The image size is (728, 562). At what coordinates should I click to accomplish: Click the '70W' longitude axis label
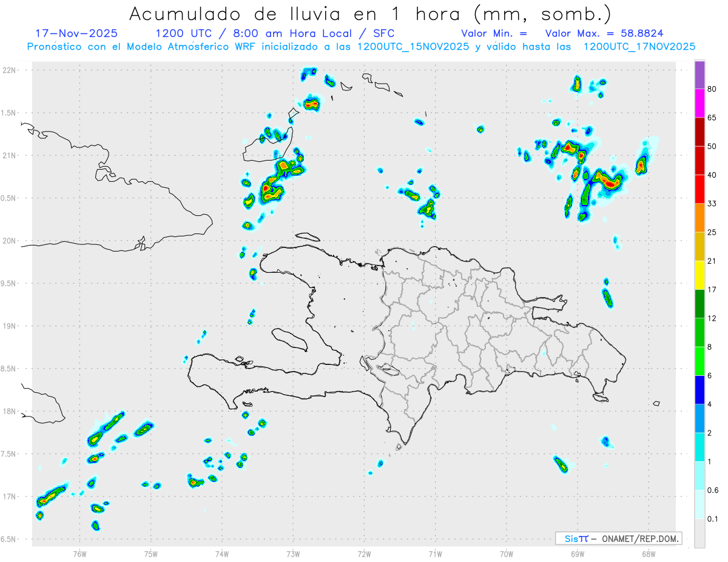point(507,554)
